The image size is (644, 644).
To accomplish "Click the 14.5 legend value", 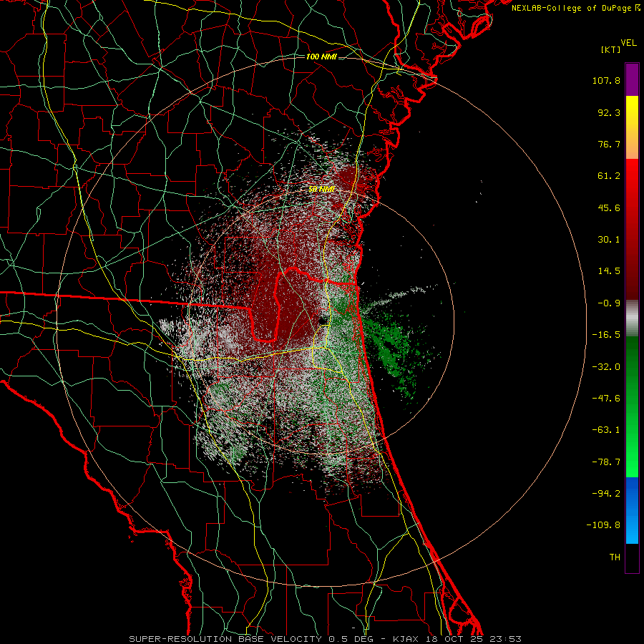I will [x=609, y=271].
